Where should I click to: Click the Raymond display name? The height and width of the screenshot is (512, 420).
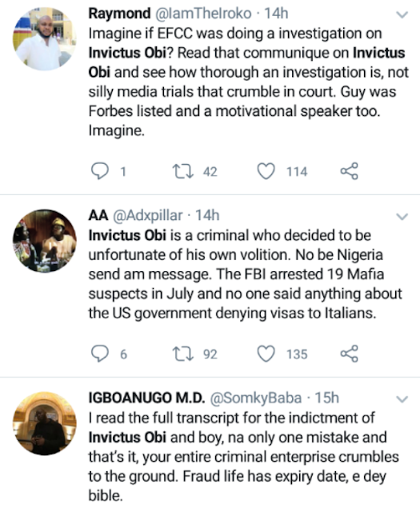[x=119, y=14]
